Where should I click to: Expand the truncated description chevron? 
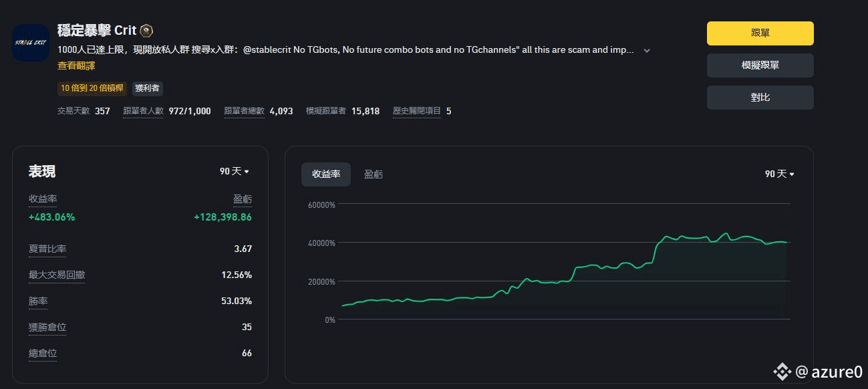(646, 50)
